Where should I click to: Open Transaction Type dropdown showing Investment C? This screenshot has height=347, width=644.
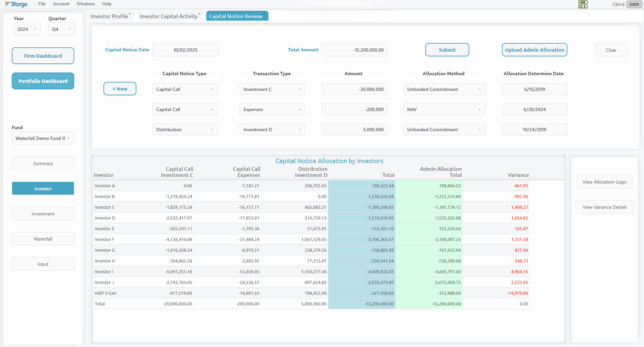pos(272,89)
